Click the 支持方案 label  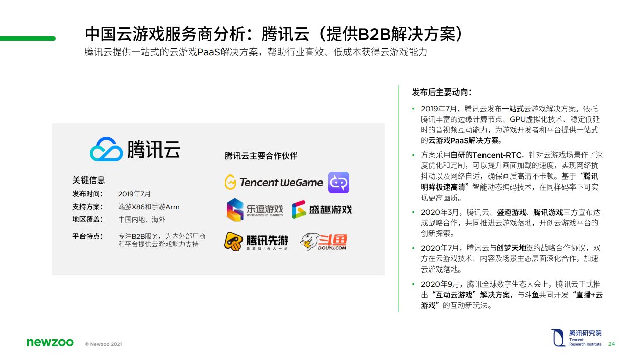pos(88,207)
